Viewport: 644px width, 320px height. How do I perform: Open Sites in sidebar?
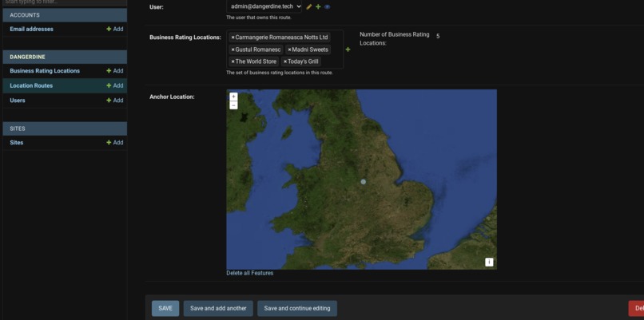click(17, 143)
